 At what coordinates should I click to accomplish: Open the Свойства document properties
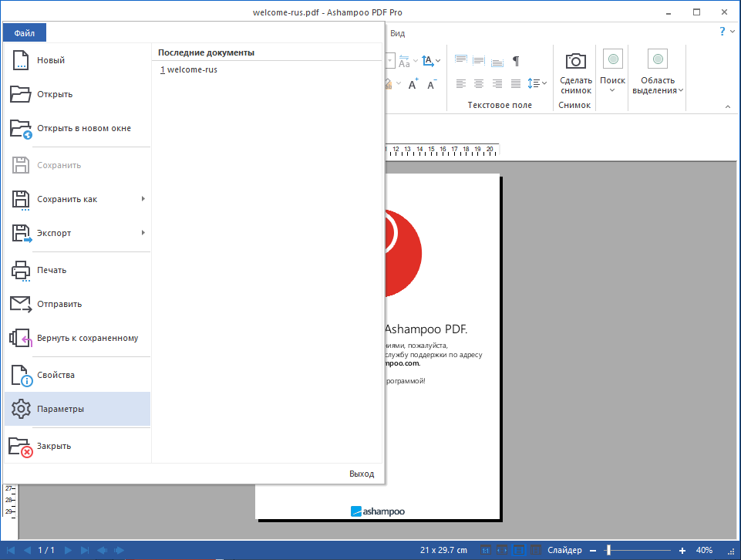[x=77, y=375]
